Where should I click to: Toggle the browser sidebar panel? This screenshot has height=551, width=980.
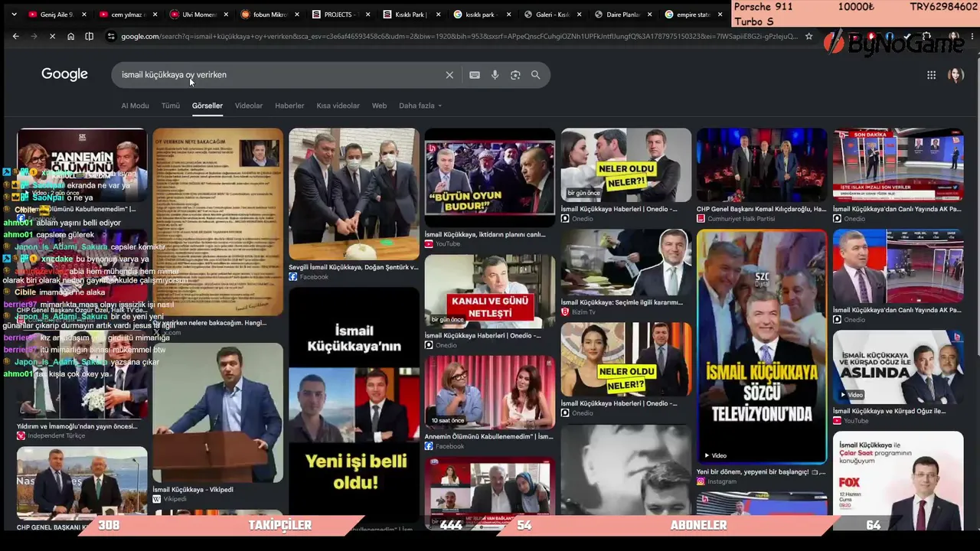[x=89, y=36]
